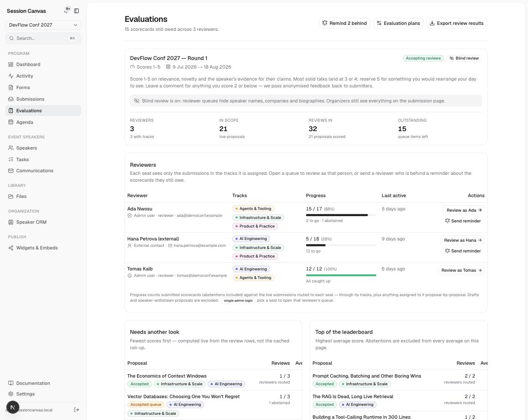
Task: Open The Economics of Context Windows proposal
Action: pos(167,376)
